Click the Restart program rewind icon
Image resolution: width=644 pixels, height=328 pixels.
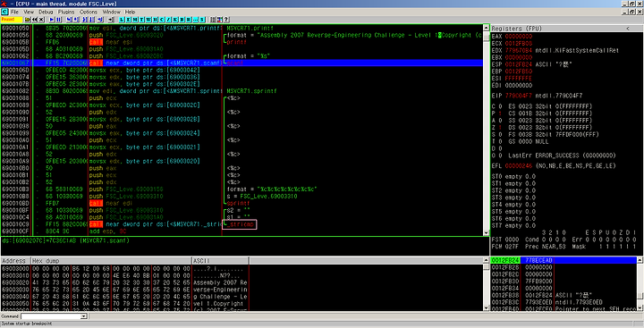[35, 20]
